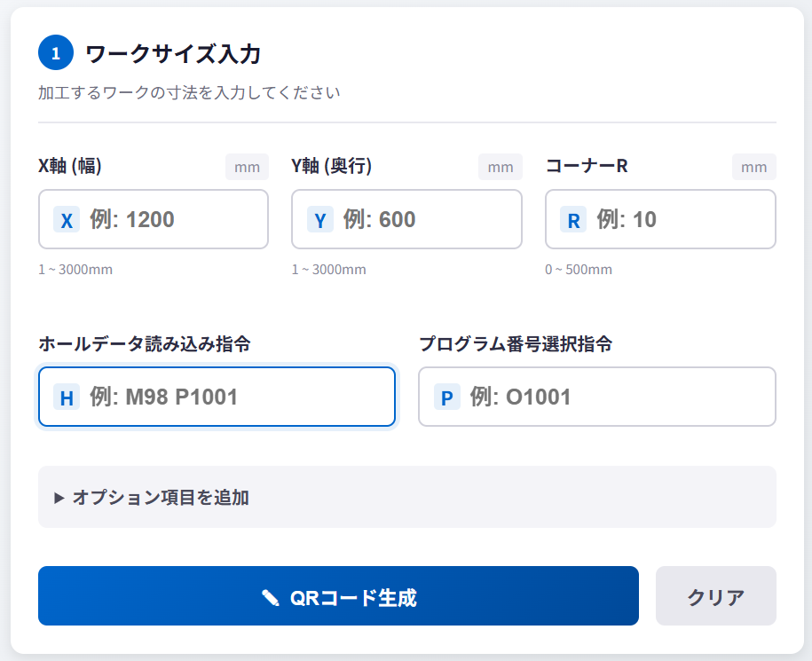Click the step 1 circle badge
The height and width of the screenshot is (661, 812).
tap(56, 53)
